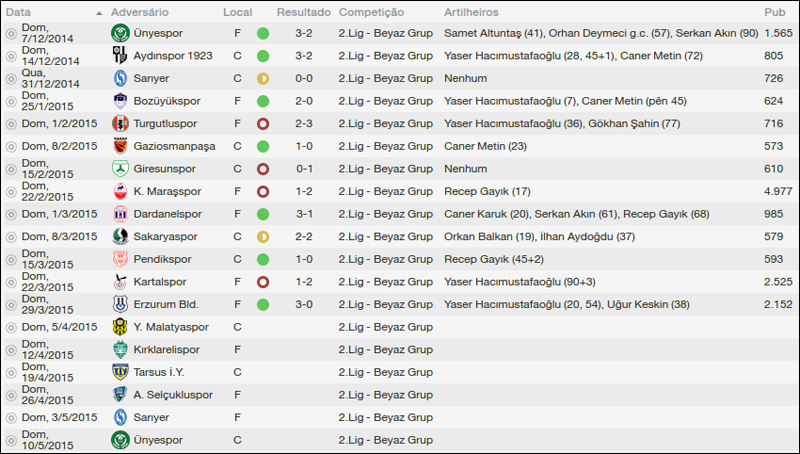800x454 pixels.
Task: Click the Gaziosmanpaşa team logo
Action: (x=120, y=146)
